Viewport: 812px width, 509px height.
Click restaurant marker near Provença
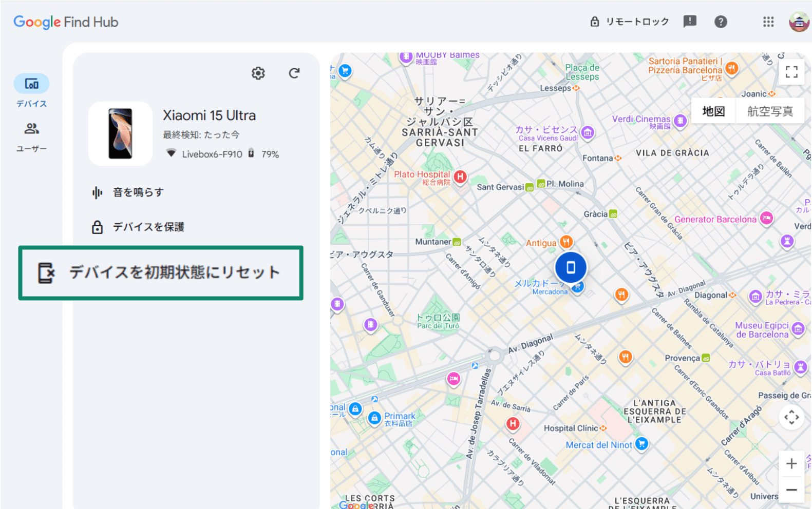point(625,356)
